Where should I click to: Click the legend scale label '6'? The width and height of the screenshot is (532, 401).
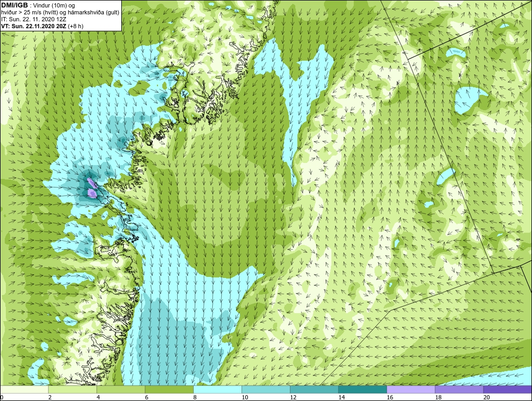tap(147, 397)
